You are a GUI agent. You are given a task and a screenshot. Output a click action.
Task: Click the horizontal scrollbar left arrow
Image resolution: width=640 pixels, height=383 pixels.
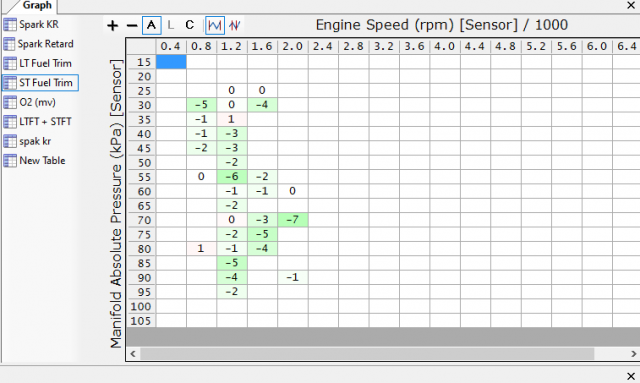tap(133, 354)
